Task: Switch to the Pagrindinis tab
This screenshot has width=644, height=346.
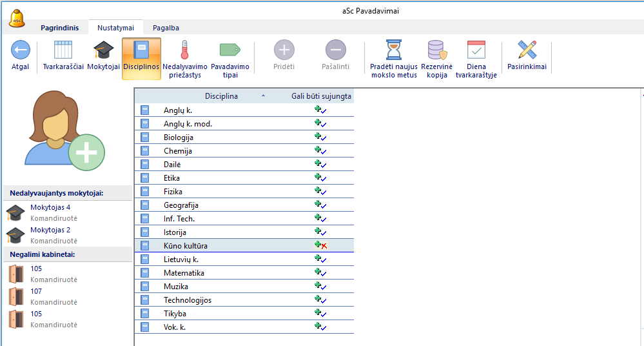Action: (59, 28)
